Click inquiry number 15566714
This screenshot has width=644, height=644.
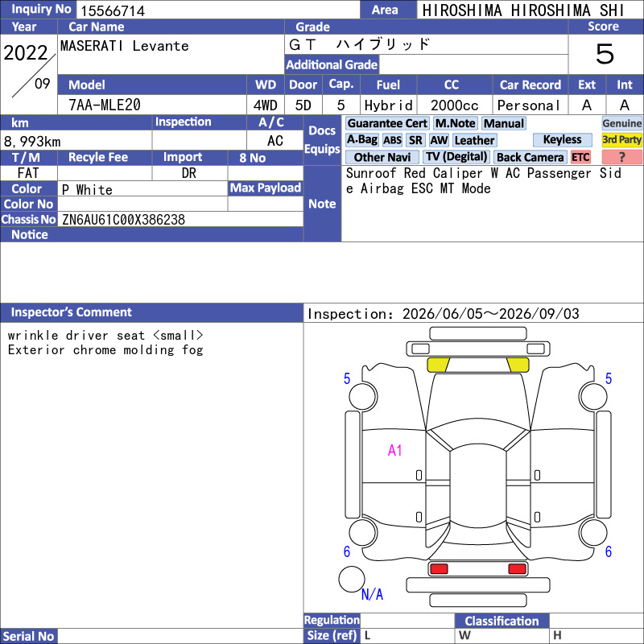[x=113, y=11]
